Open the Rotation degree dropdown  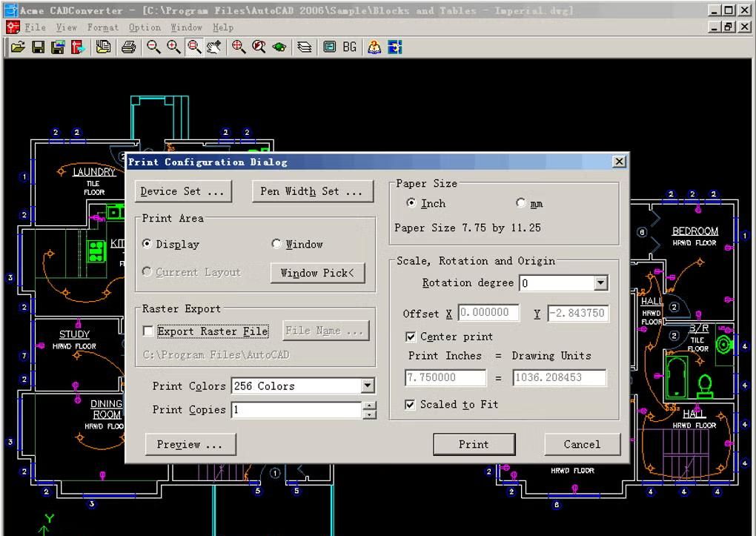pos(600,283)
